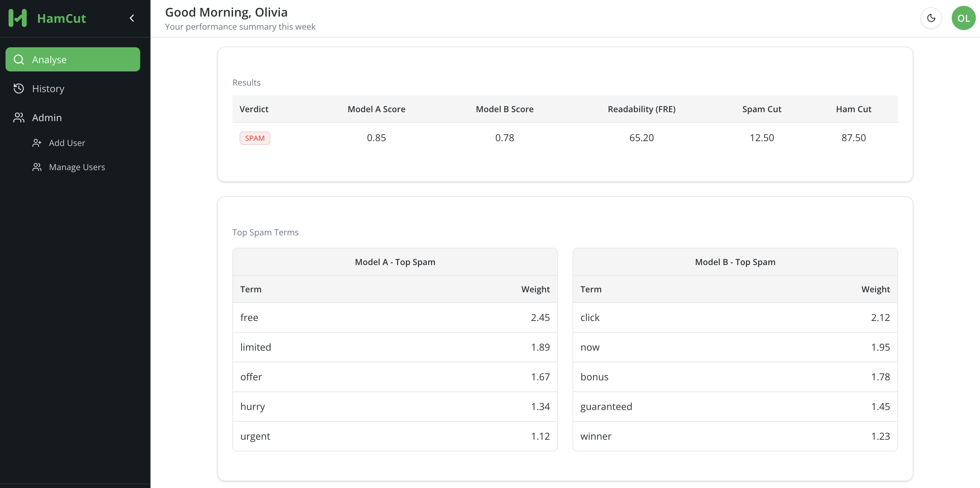Click the Add User plus-person icon
Screen dimensions: 980x488
tap(37, 143)
